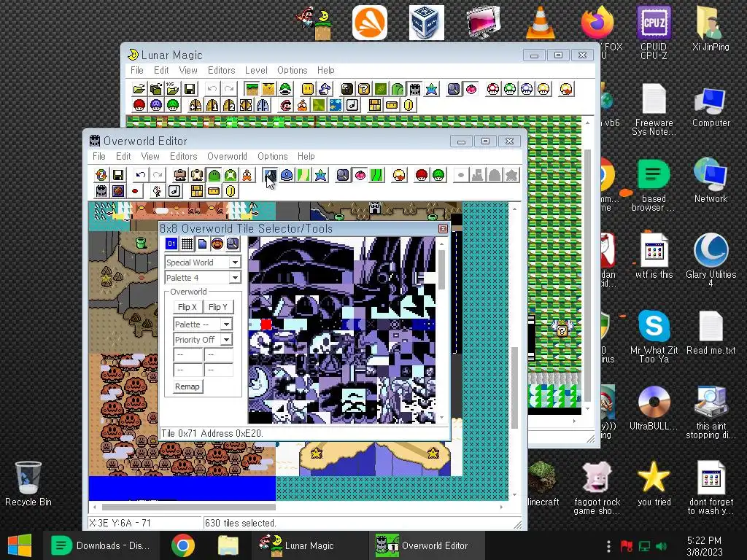747x560 pixels.
Task: Open File Explorer folder in taskbar
Action: pyautogui.click(x=228, y=545)
